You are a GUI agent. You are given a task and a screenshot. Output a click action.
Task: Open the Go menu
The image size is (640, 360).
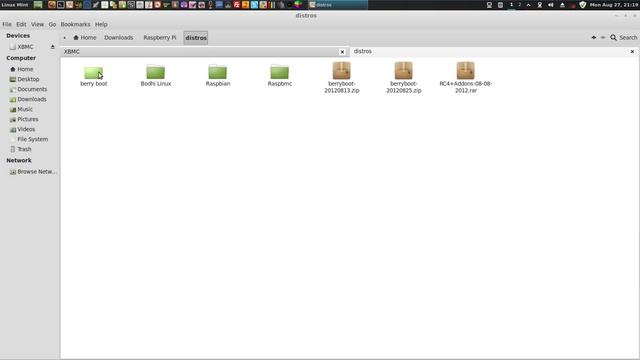(52, 24)
